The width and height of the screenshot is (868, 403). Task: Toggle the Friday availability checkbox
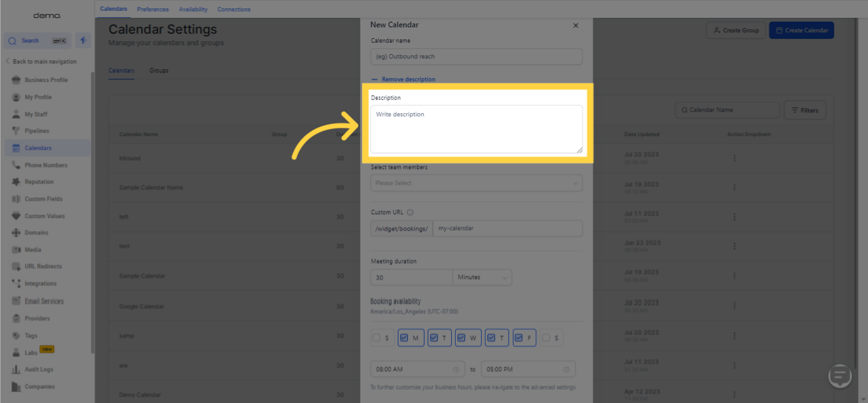[x=519, y=338]
